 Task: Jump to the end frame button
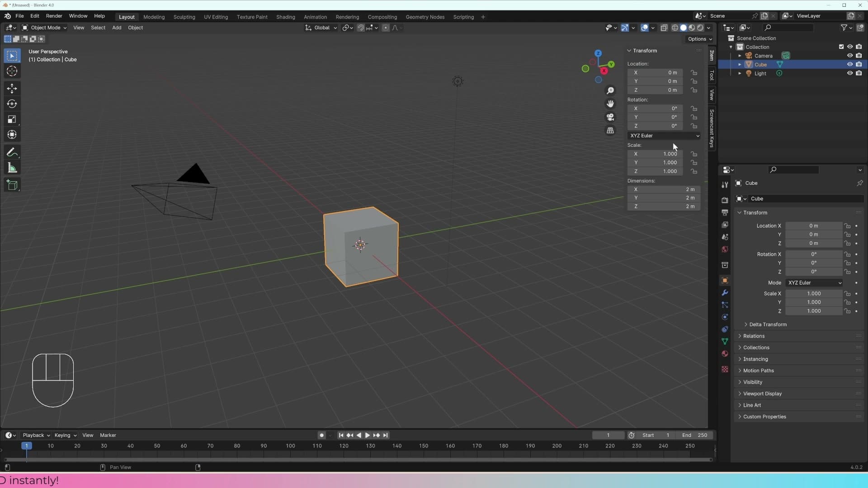[x=385, y=436]
